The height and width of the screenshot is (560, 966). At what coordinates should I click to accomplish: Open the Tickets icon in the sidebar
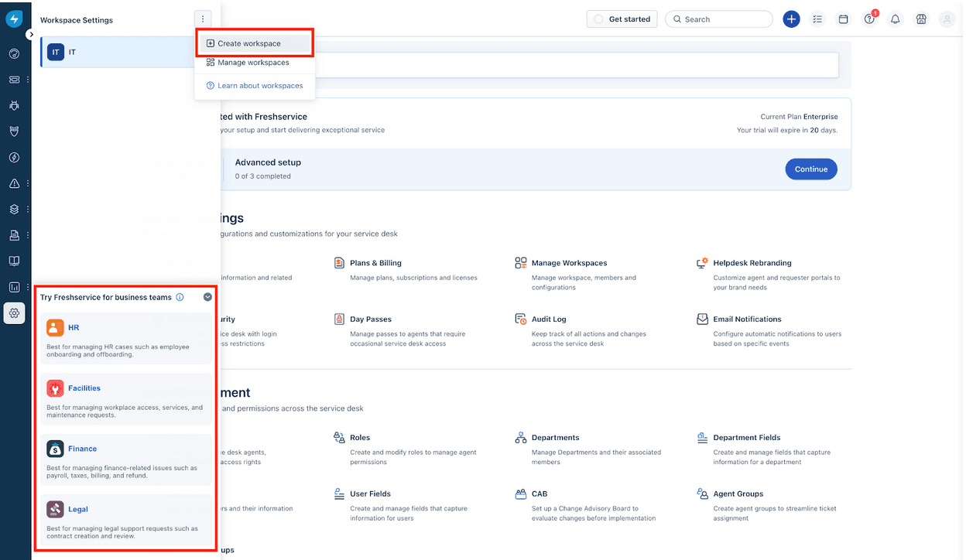click(14, 79)
